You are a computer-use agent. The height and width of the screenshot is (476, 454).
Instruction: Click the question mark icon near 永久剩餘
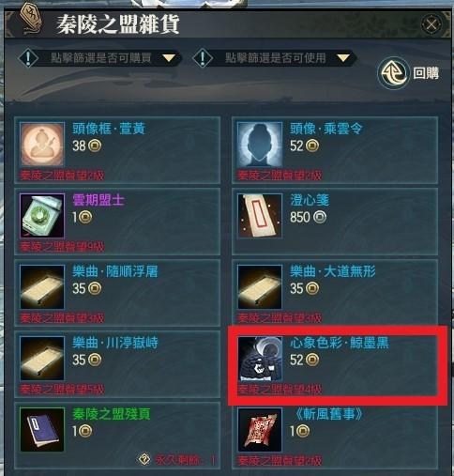tap(144, 459)
